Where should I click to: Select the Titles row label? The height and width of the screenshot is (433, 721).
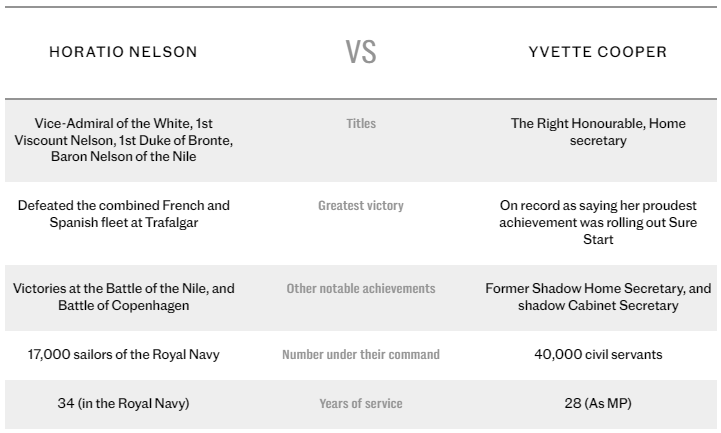(361, 123)
